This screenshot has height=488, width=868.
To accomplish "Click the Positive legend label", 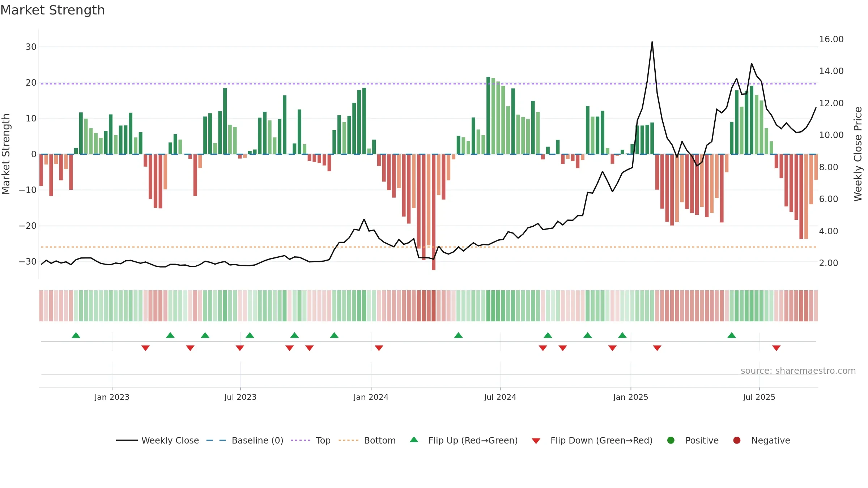I will 702,440.
